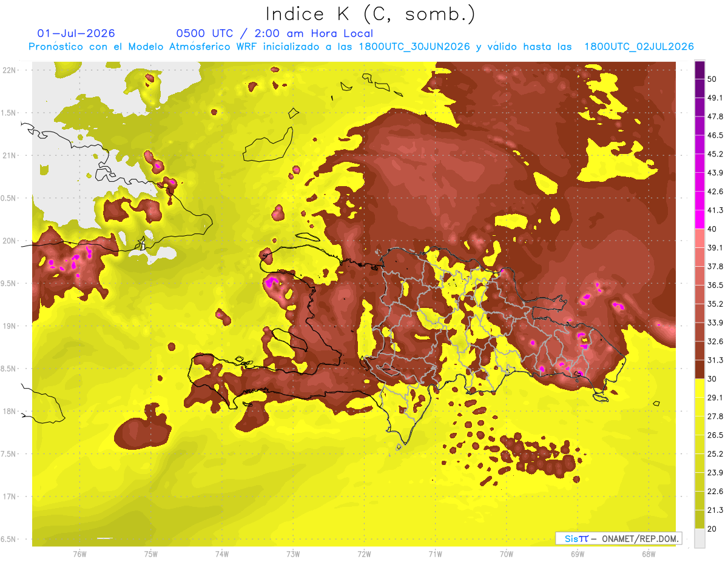The image size is (728, 562).
Task: Click colorbar value "50"
Action: point(712,79)
